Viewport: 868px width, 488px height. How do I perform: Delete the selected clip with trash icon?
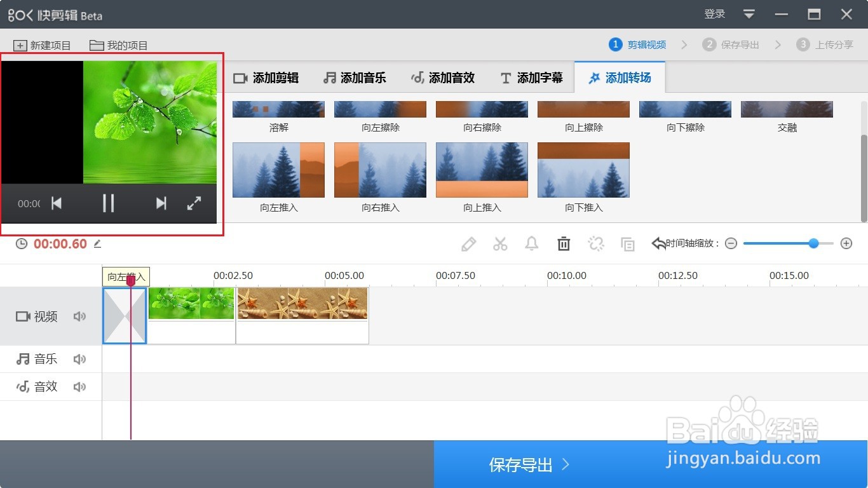pos(564,243)
